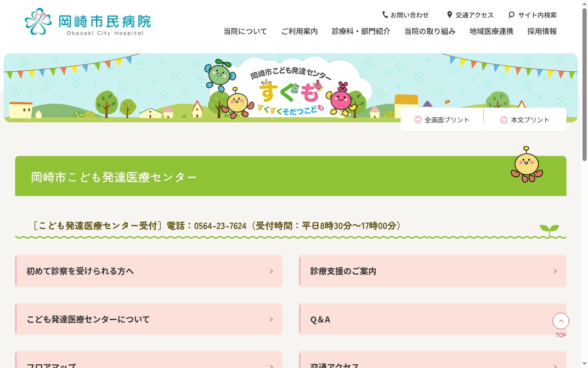Viewport: 588px width, 368px height.
Task: Open the 地域医療連携 menu
Action: tap(492, 31)
